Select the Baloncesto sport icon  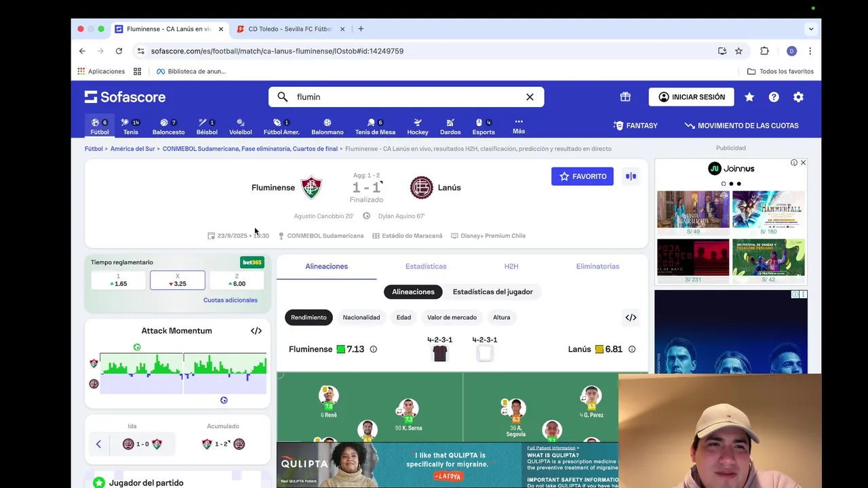168,126
